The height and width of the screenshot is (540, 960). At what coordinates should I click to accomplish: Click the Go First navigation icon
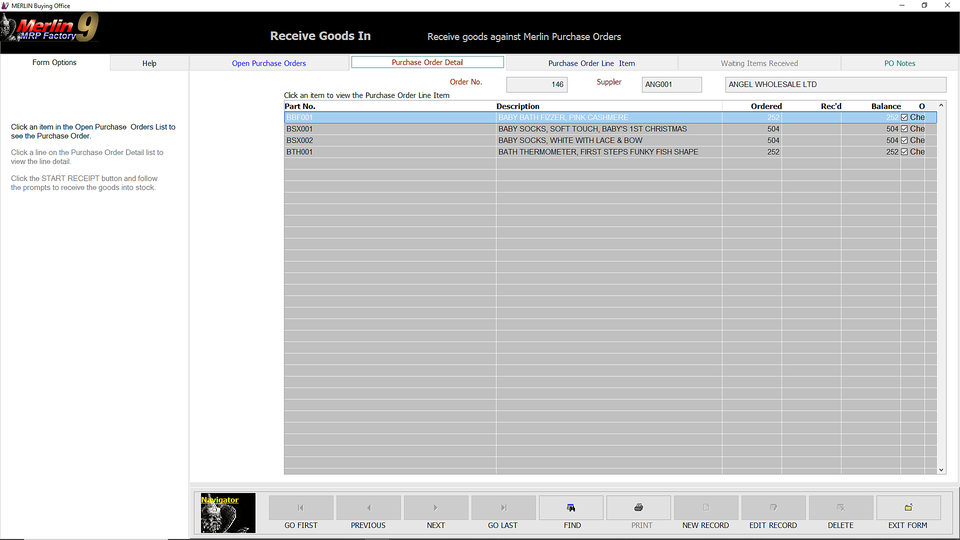[x=301, y=508]
